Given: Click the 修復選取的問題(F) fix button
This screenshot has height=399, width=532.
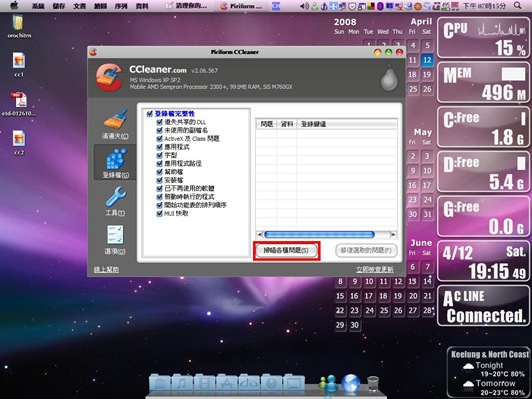Looking at the screenshot, I should [x=366, y=251].
